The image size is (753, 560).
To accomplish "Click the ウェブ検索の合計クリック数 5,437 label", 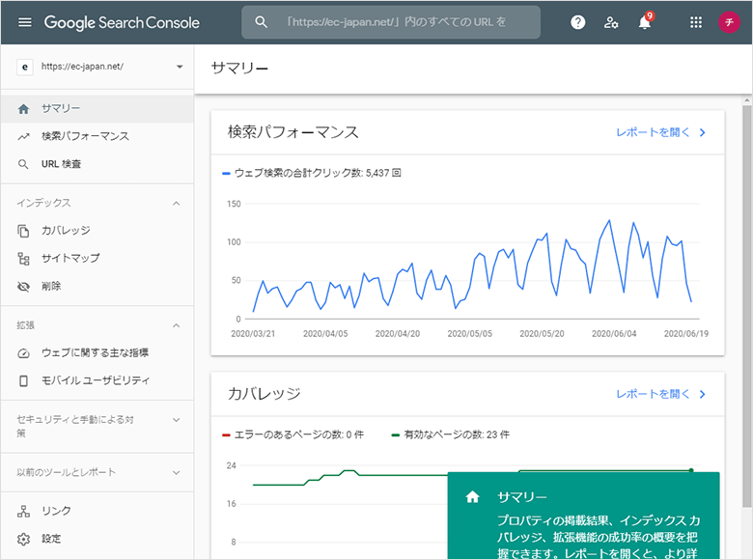I will (x=318, y=173).
